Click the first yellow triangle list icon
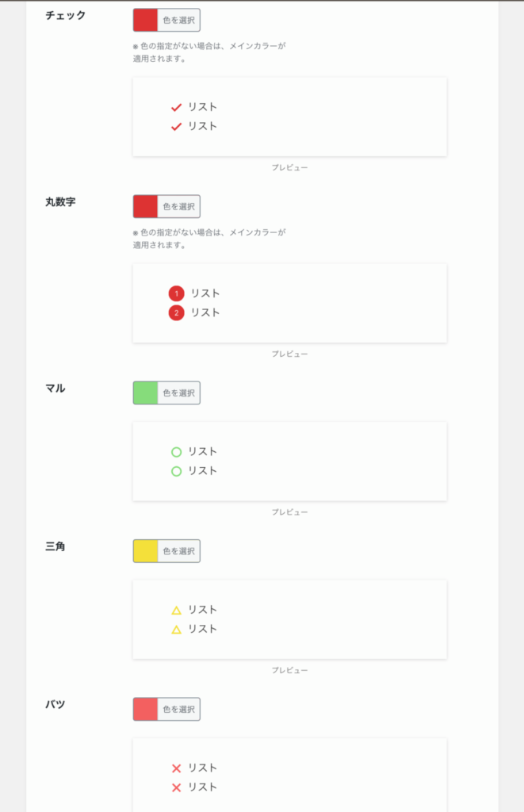The height and width of the screenshot is (812, 524). point(177,611)
